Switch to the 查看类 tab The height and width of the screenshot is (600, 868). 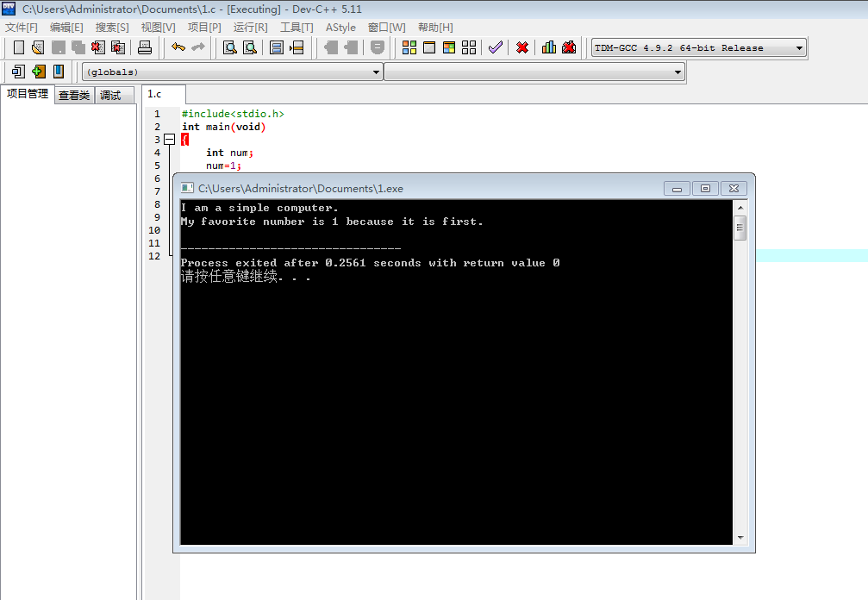tap(74, 95)
